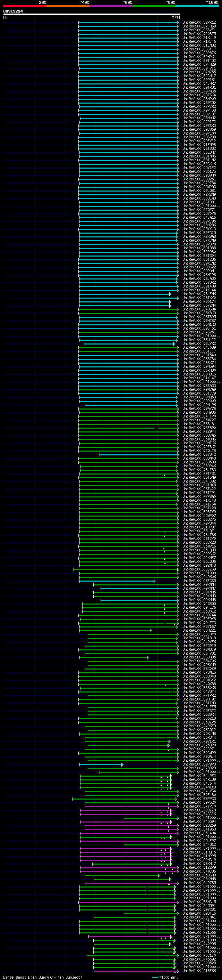Select hit label UniRef100_P45594
Image resolution: width=222 pixels, height=980 pixels.
point(199,822)
